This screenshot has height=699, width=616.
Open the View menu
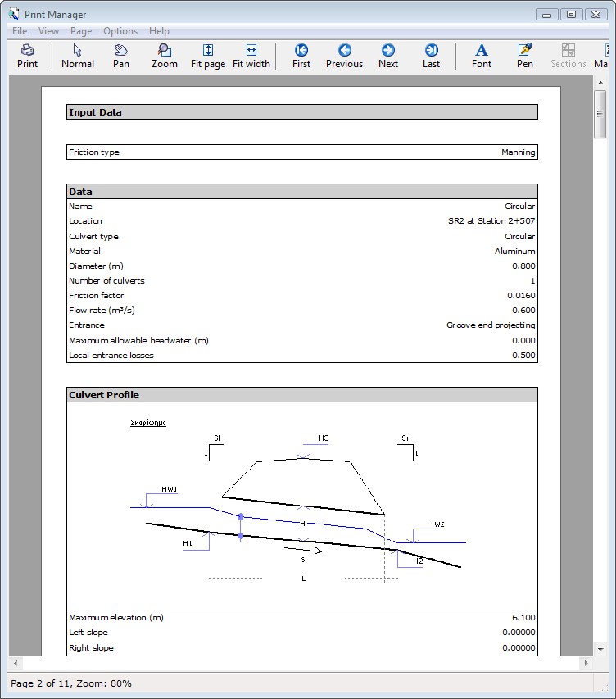[x=48, y=31]
